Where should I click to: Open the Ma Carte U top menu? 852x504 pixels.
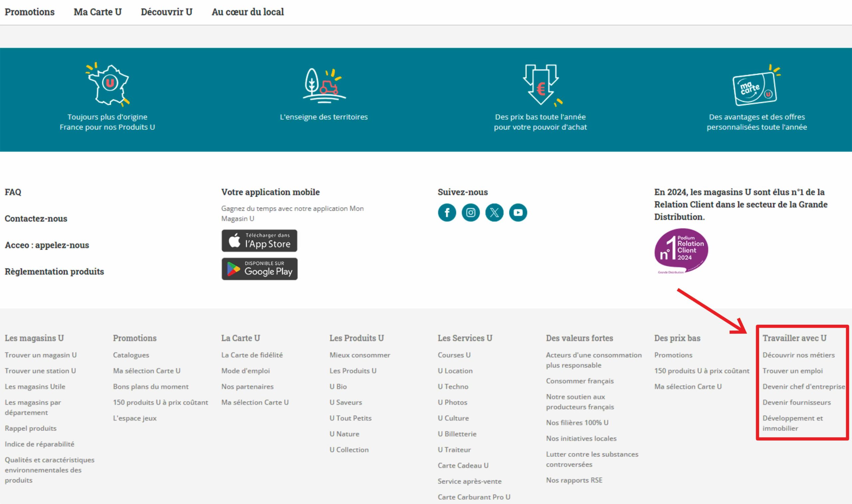click(98, 12)
